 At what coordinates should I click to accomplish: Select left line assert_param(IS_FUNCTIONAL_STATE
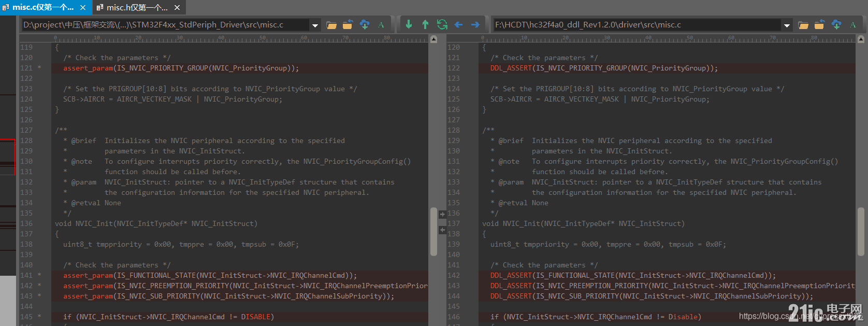(x=210, y=275)
